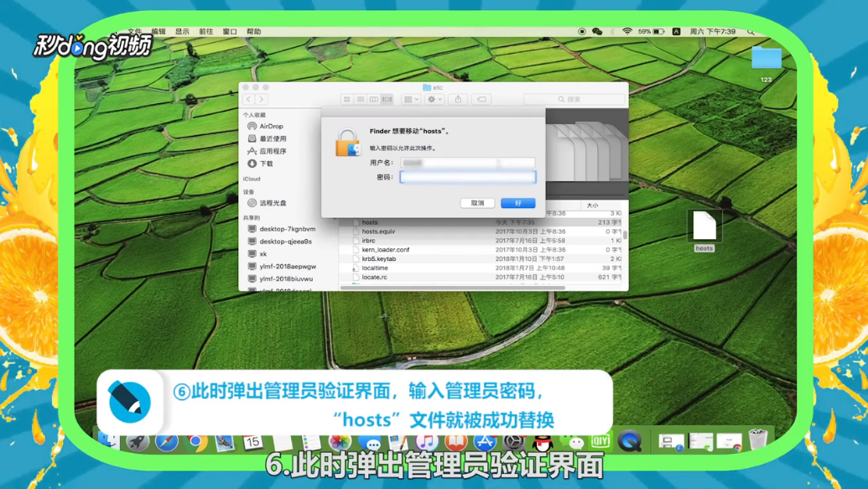The width and height of the screenshot is (868, 489).
Task: Select the 123 folder on the desktop
Action: pos(767,64)
